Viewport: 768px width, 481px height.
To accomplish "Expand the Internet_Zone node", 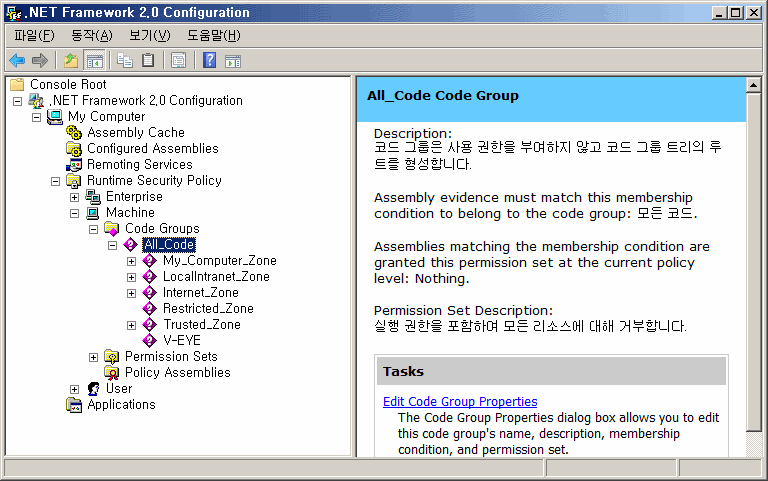I will point(131,293).
